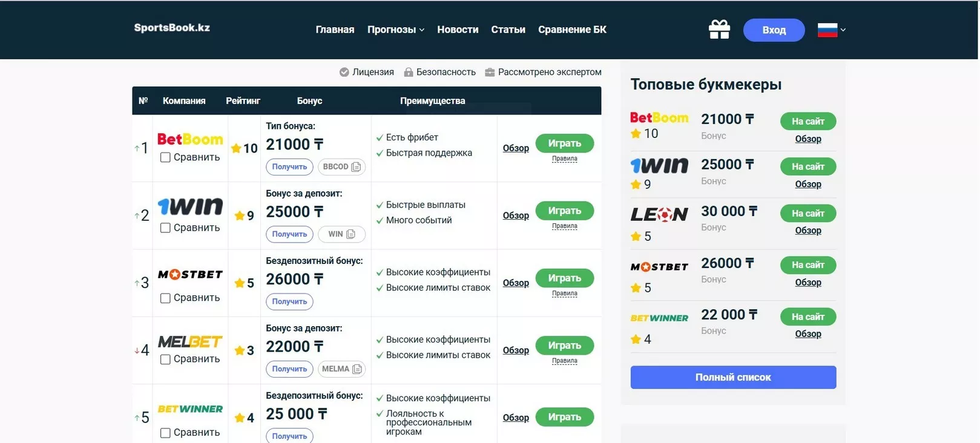Screen dimensions: 980x443
Task: Click the BetBoom logo in the table
Action: pos(190,139)
